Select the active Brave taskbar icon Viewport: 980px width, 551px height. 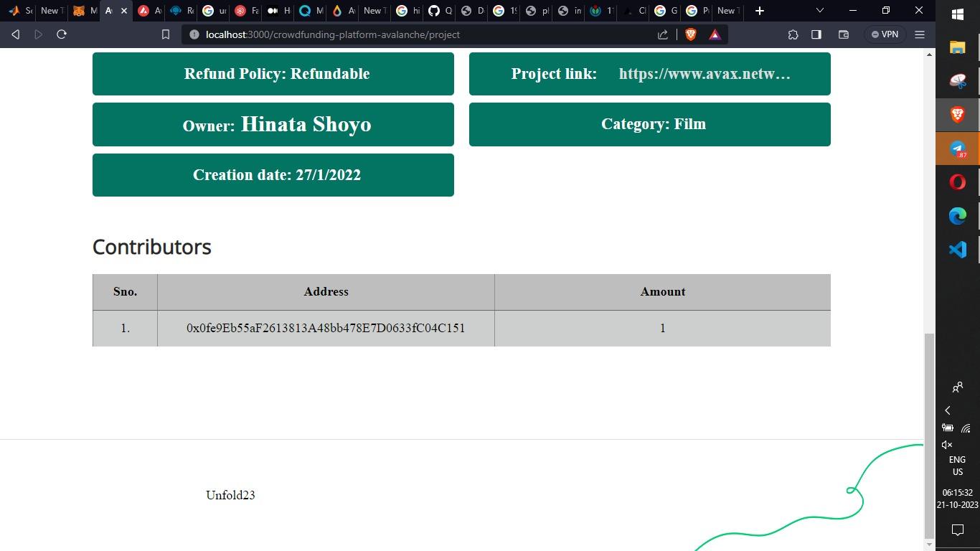pyautogui.click(x=958, y=115)
